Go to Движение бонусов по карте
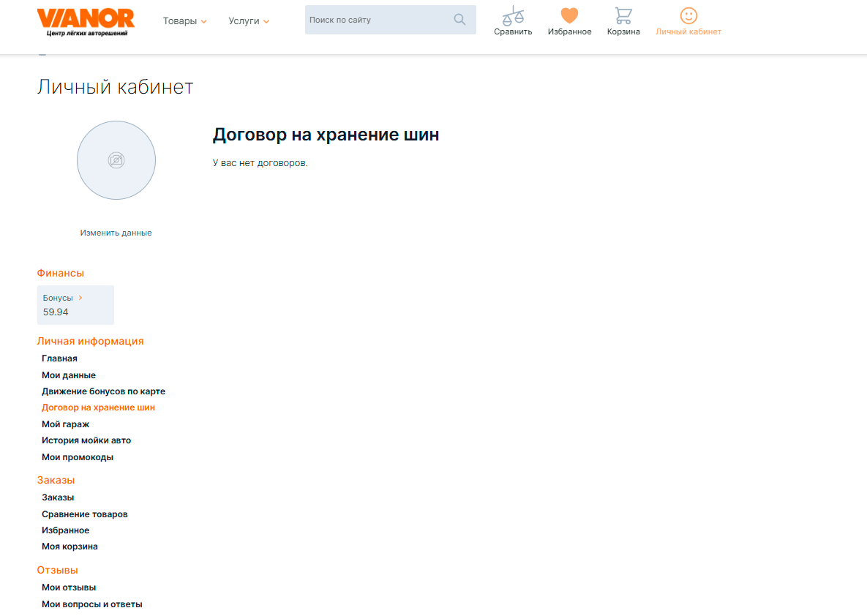This screenshot has width=867, height=616. [103, 391]
